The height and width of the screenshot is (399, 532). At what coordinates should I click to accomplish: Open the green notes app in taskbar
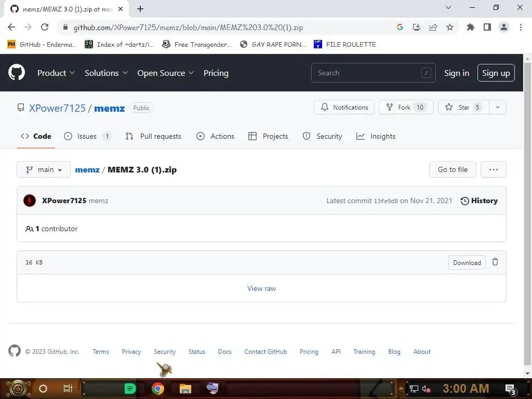(130, 389)
